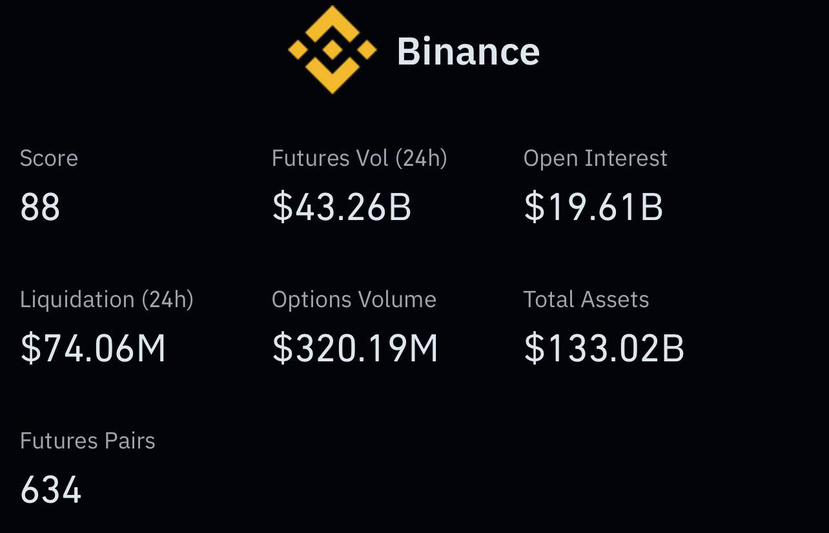The height and width of the screenshot is (533, 829).
Task: Select the Futures Vol (24h) label
Action: 359,158
